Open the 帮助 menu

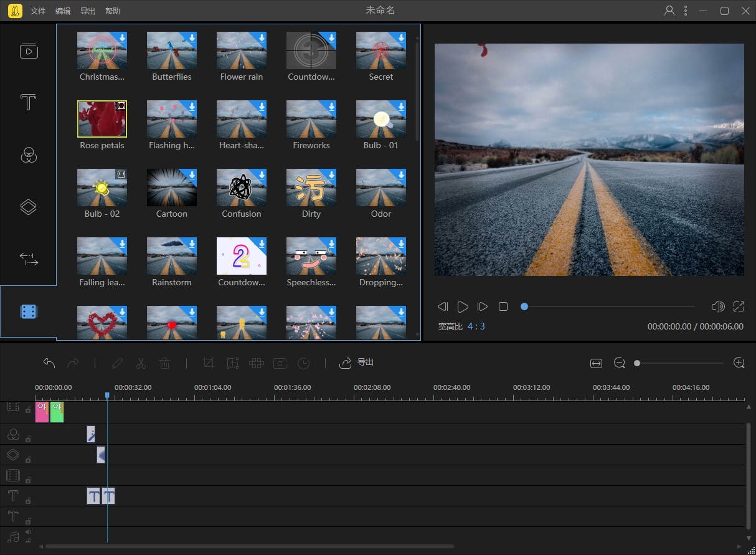coord(113,11)
